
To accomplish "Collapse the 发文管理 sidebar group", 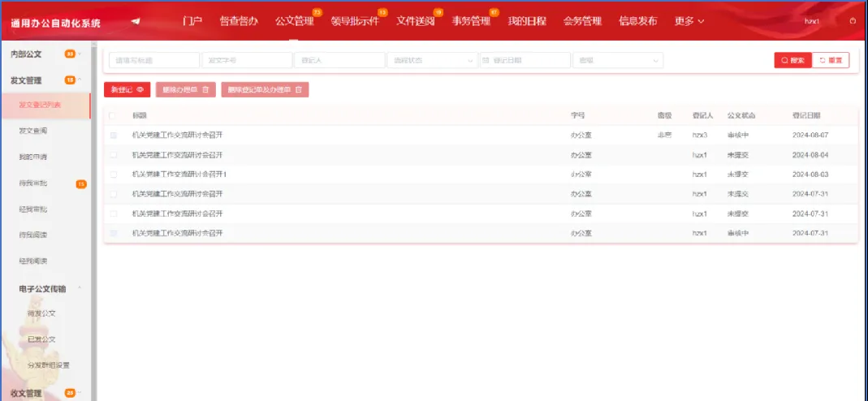I will (x=45, y=80).
